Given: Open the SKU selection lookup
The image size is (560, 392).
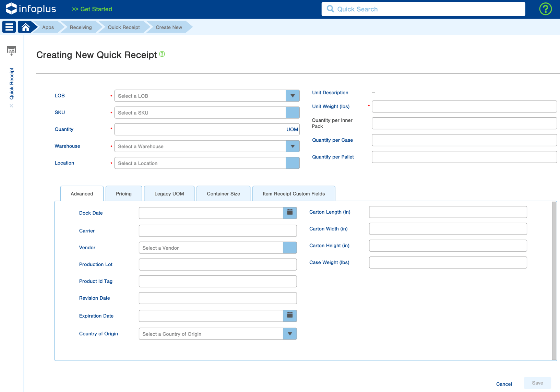Looking at the screenshot, I should [x=293, y=112].
